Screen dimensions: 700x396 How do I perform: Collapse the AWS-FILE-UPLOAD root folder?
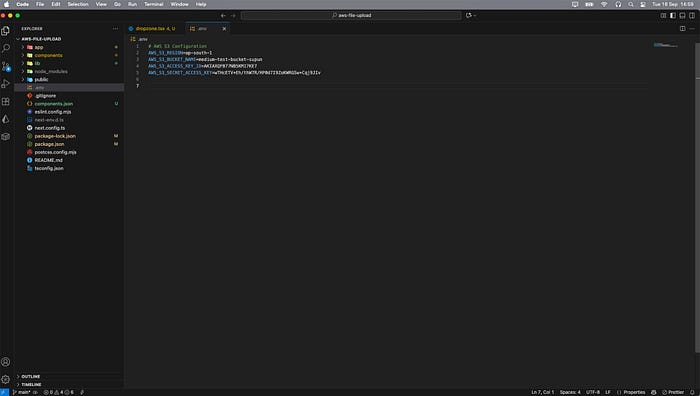click(18, 39)
